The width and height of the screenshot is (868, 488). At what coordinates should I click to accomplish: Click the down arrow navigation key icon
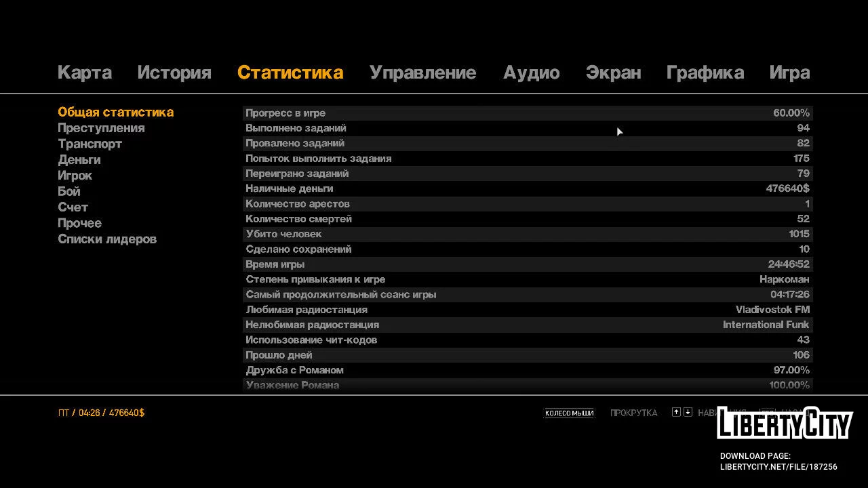coord(688,412)
